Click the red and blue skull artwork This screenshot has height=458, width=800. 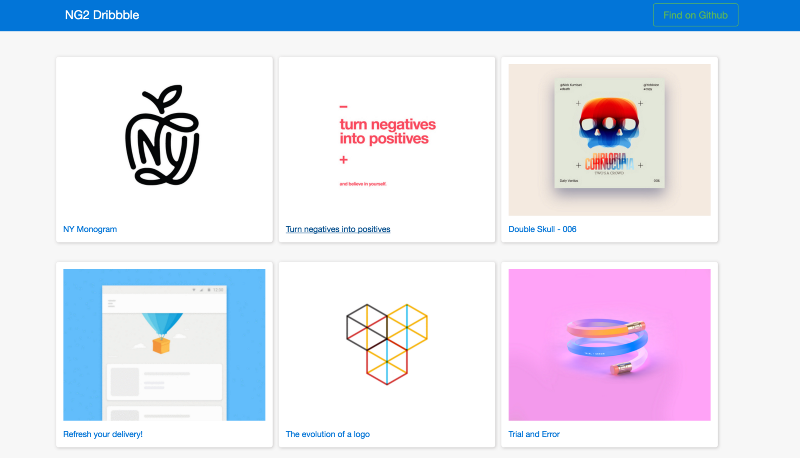tap(609, 123)
